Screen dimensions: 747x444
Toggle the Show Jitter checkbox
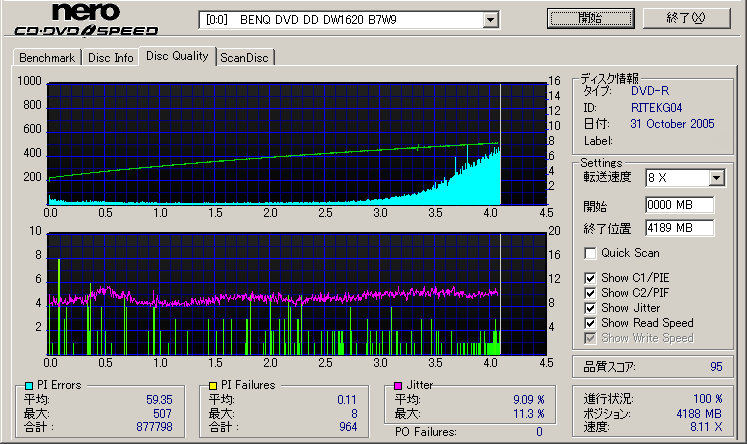(x=590, y=308)
